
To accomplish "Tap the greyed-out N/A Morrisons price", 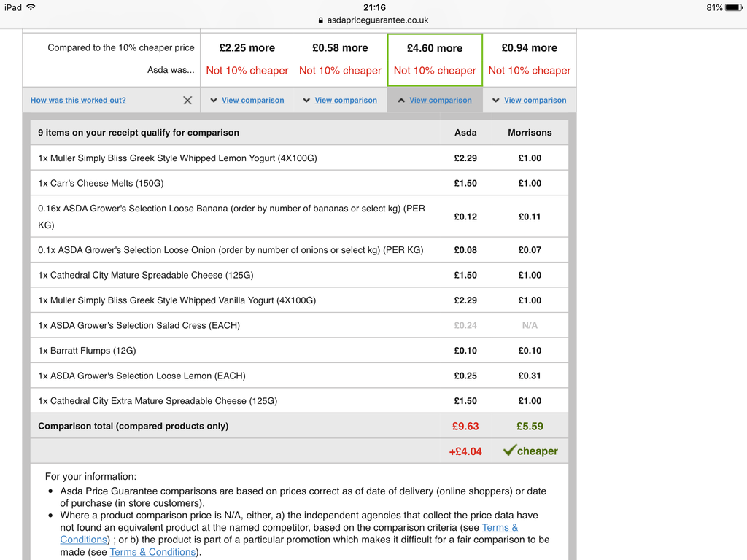I will 530,326.
